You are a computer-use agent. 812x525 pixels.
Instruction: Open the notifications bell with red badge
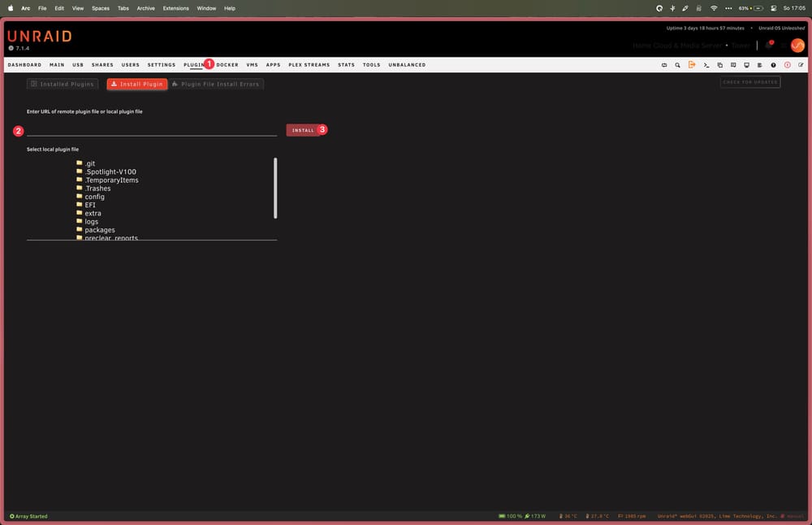point(768,46)
